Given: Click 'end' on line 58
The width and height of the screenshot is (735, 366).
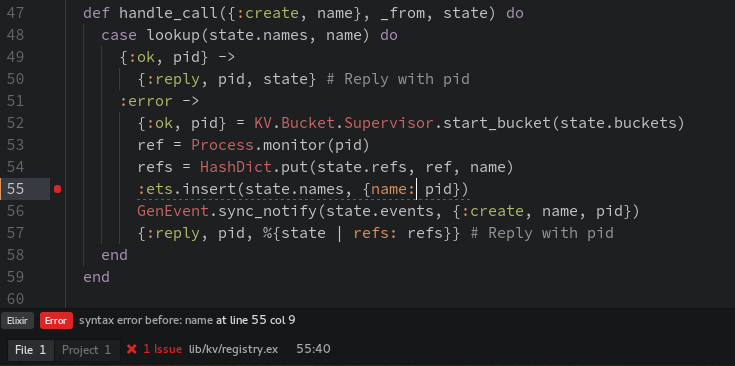Looking at the screenshot, I should tap(114, 255).
